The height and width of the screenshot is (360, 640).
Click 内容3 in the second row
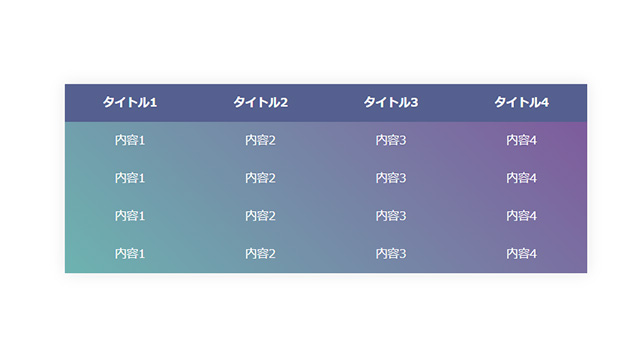point(391,178)
